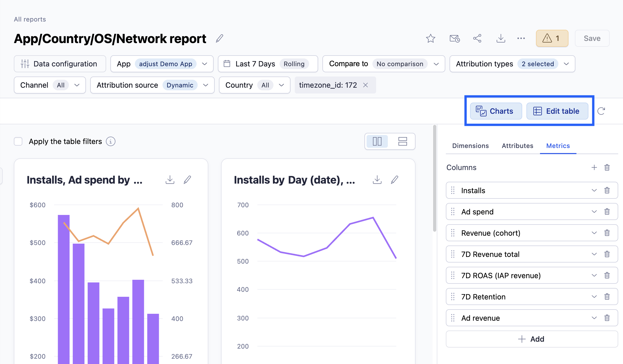This screenshot has width=623, height=364.
Task: Download the Installs by Day chart
Action: click(x=377, y=180)
